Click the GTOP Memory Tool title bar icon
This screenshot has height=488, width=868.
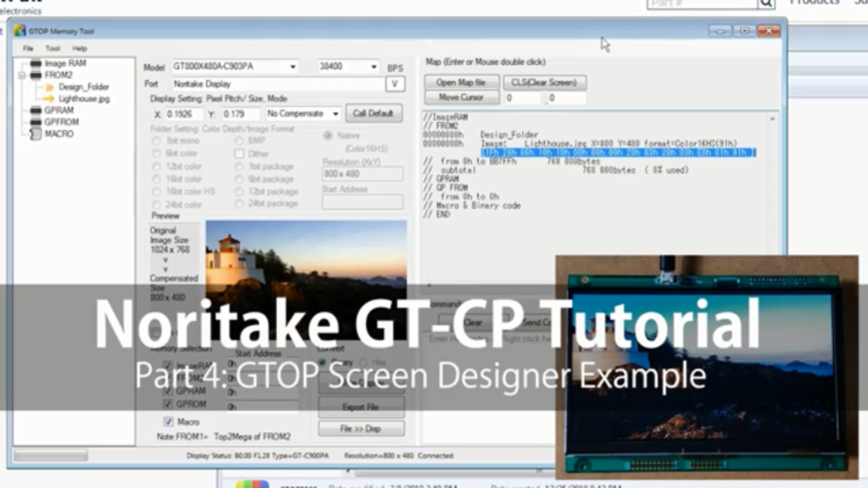click(x=20, y=31)
